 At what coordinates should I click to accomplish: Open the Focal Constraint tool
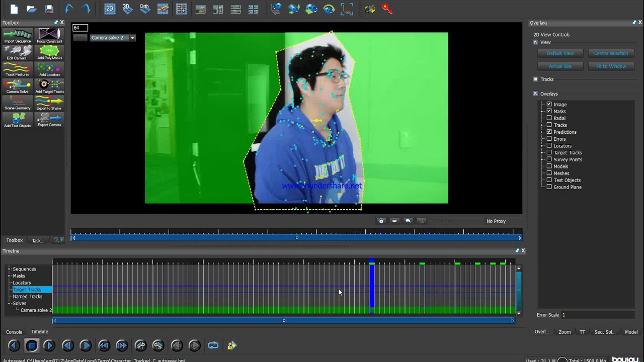point(49,36)
